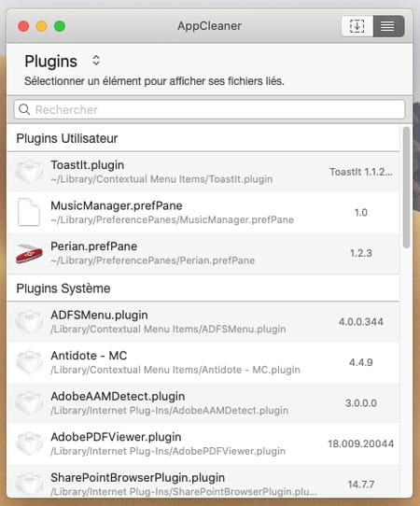The height and width of the screenshot is (506, 420).
Task: Click the green zoom window button
Action: 60,26
